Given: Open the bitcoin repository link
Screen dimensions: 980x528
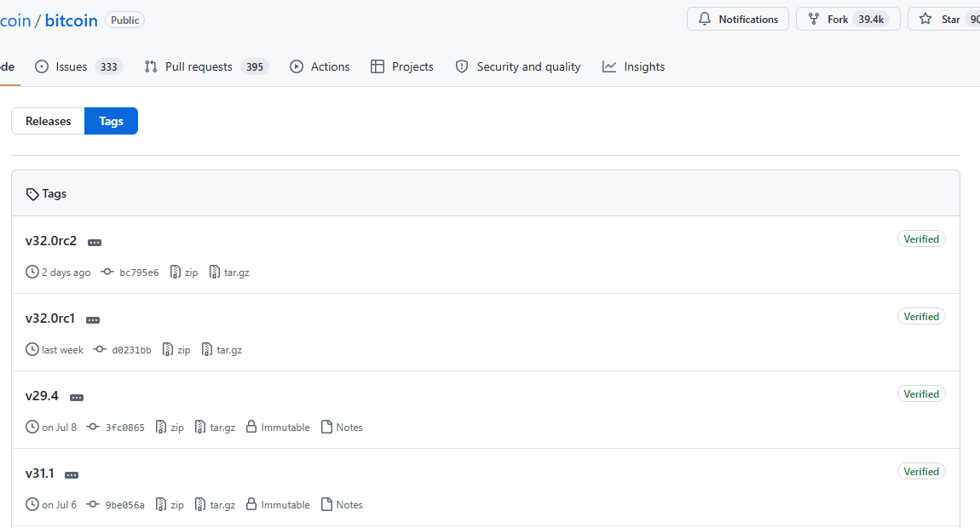Looking at the screenshot, I should point(72,20).
